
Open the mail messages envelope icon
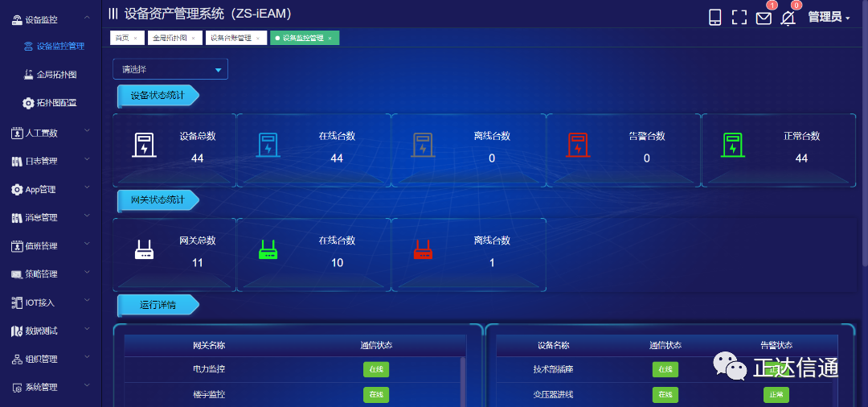click(x=764, y=18)
